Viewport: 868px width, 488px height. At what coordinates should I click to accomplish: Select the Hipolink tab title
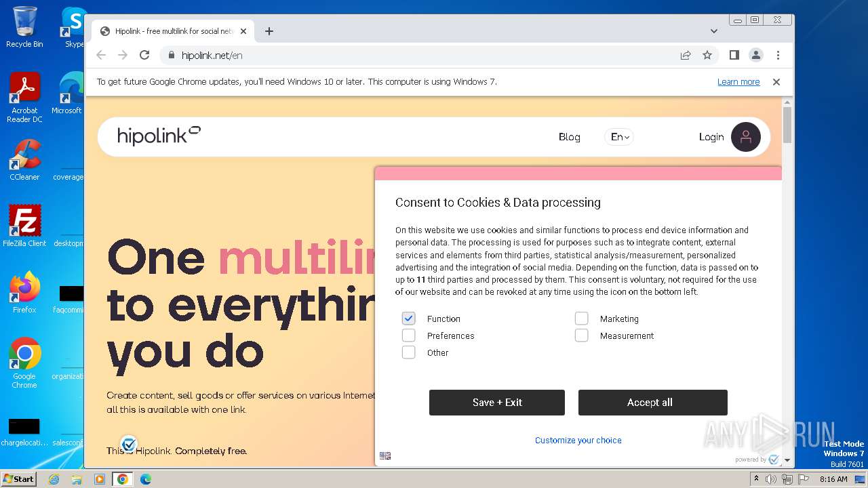[174, 31]
